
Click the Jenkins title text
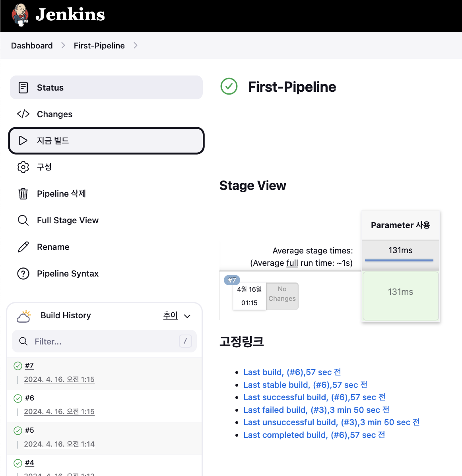point(70,15)
